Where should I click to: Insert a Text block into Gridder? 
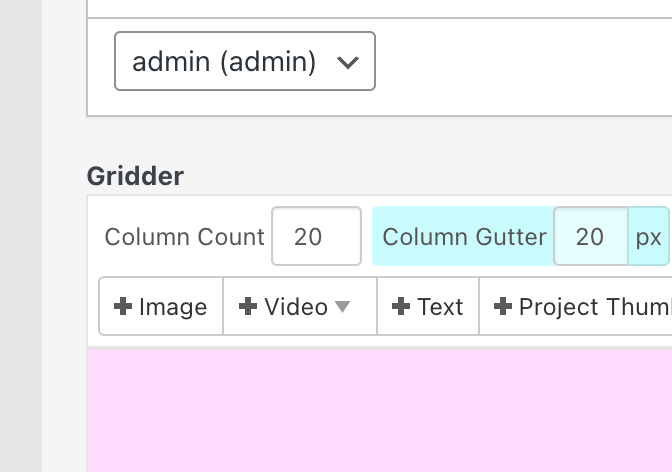click(428, 307)
